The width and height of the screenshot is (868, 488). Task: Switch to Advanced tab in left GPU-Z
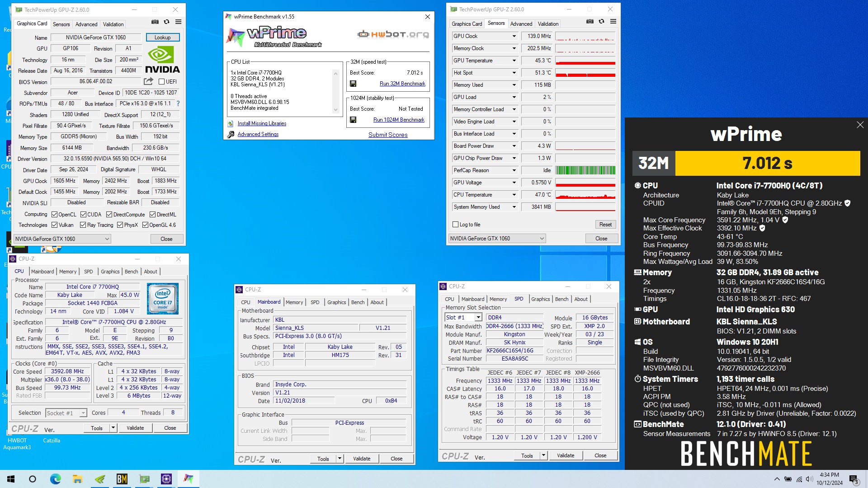[86, 24]
